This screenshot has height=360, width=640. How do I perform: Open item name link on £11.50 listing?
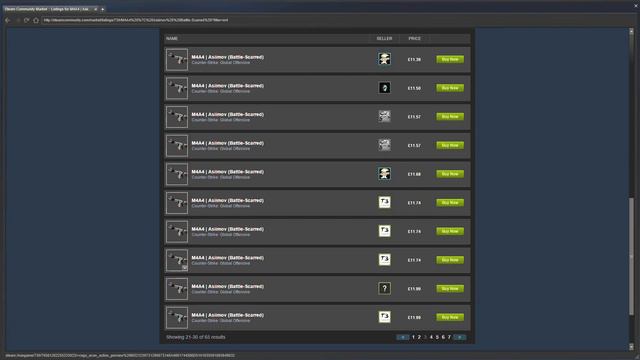227,86
